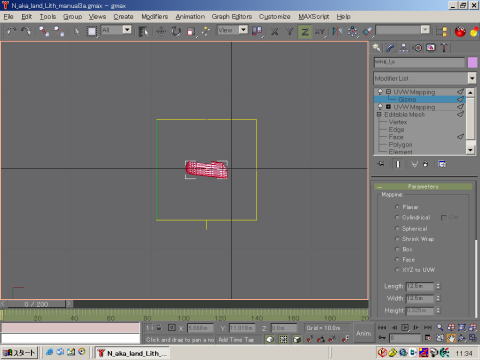Click the Play Animation button
This screenshot has height=360, width=480.
click(404, 328)
